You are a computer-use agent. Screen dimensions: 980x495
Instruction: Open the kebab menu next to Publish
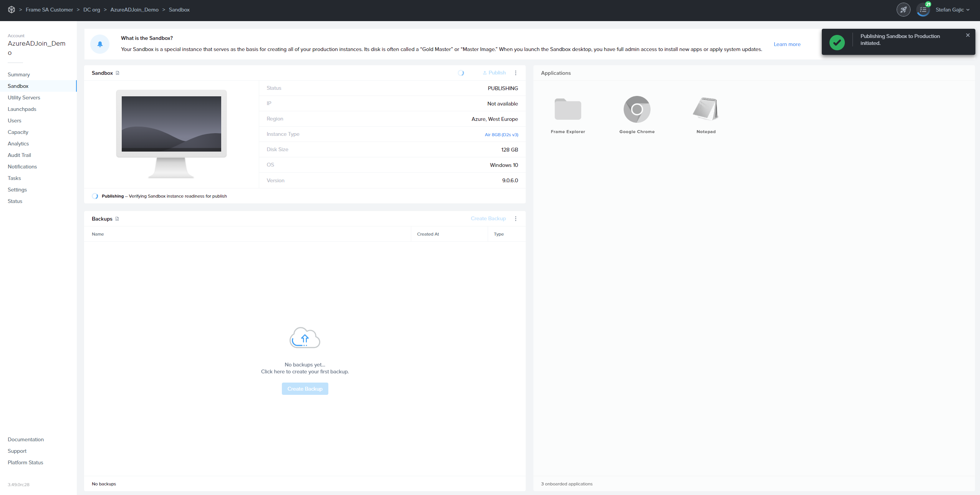coord(516,73)
